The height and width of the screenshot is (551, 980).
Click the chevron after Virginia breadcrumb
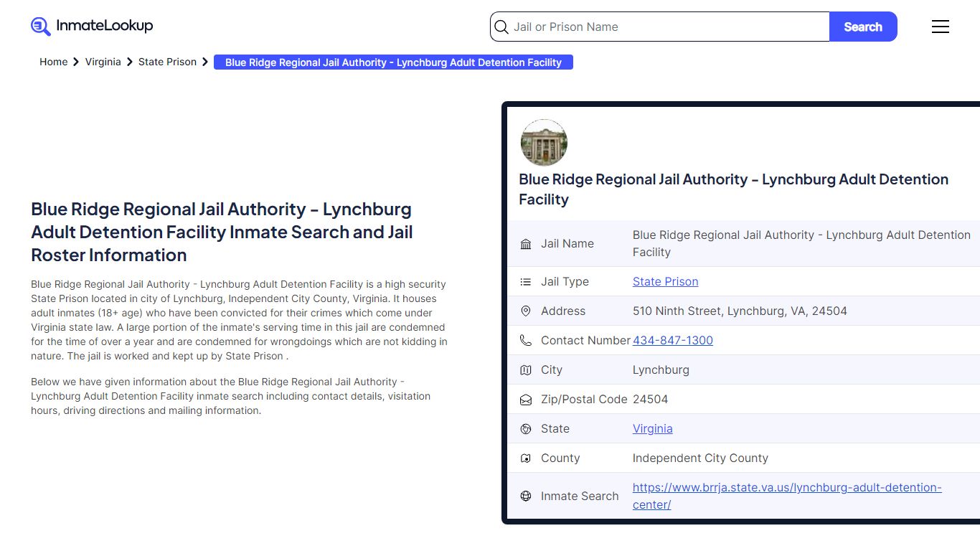(x=130, y=62)
